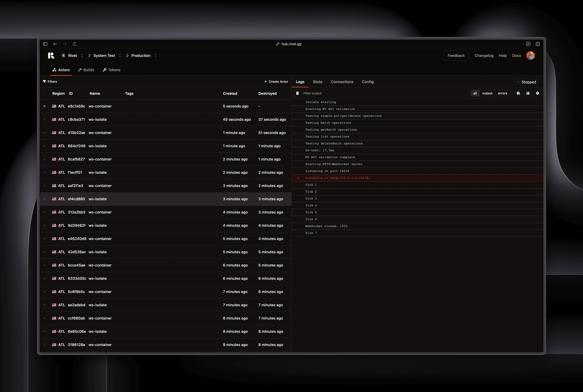Select actor row f1ecff01
583x392 pixels.
pos(166,173)
